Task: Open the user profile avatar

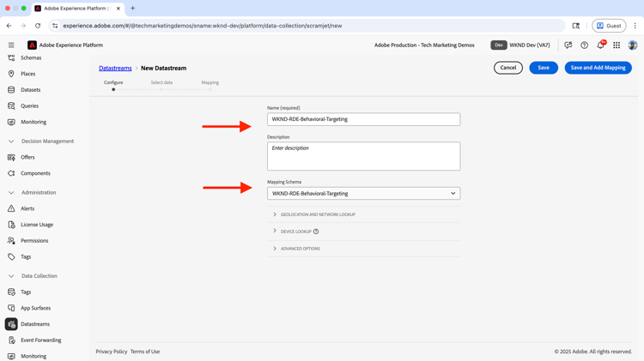Action: (633, 45)
